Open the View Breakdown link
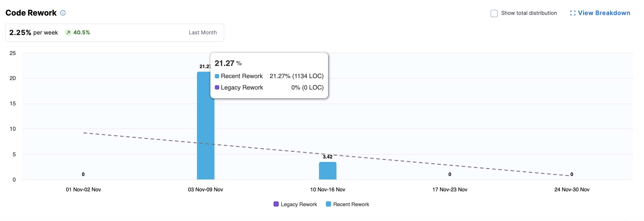Image resolution: width=644 pixels, height=221 pixels. [604, 13]
